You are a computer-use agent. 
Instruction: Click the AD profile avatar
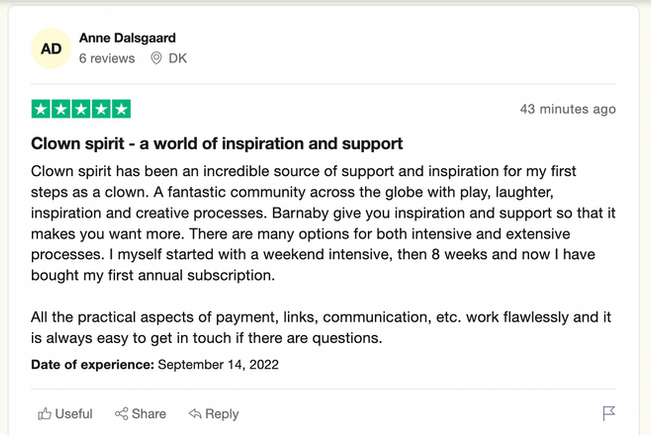pos(50,48)
